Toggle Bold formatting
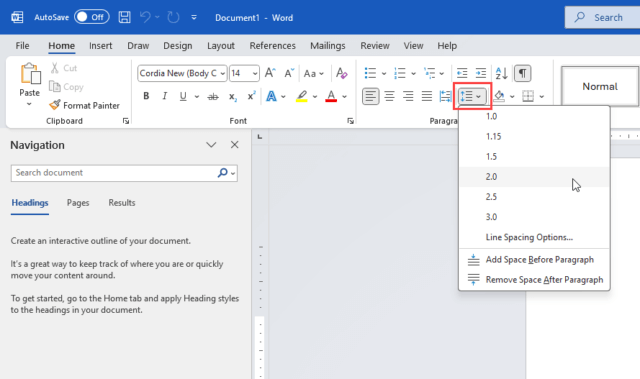The height and width of the screenshot is (379, 640). [146, 96]
